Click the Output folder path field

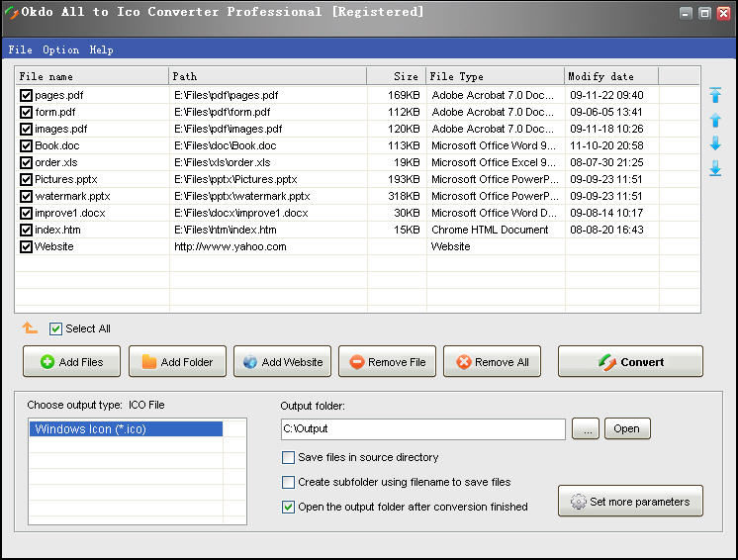coord(422,429)
